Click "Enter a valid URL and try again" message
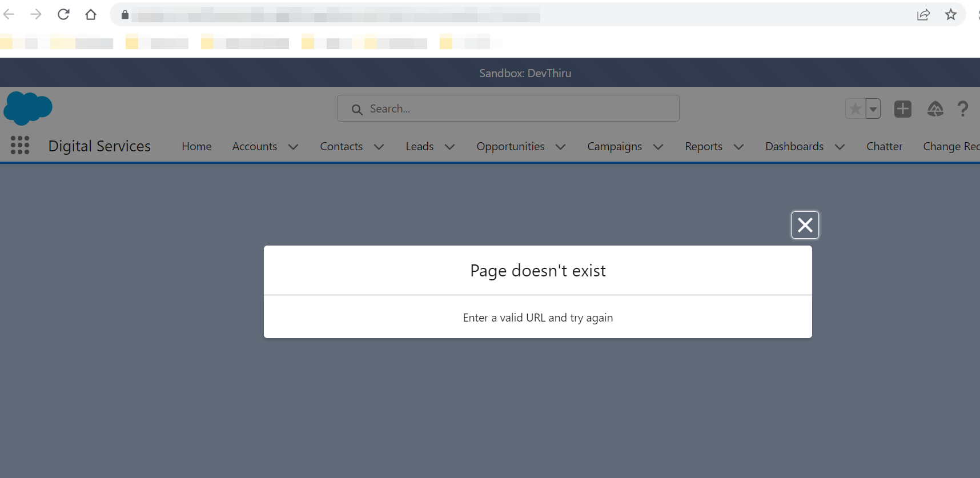 coord(538,318)
